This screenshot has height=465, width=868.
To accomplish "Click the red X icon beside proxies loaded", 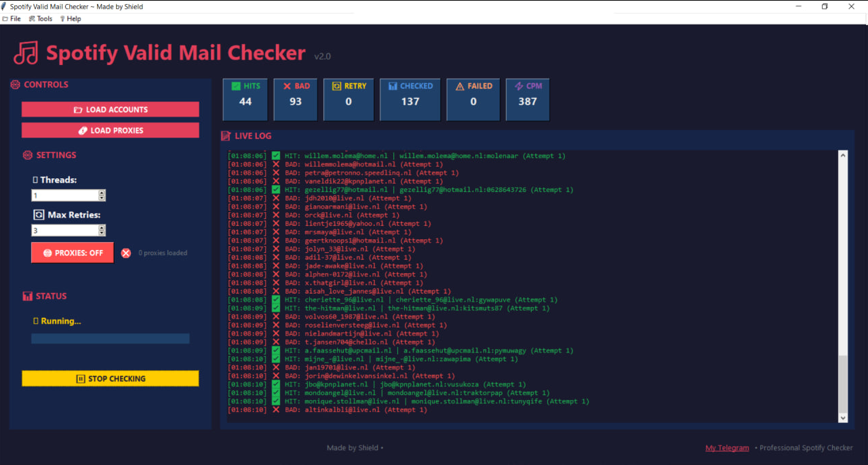I will pos(126,253).
